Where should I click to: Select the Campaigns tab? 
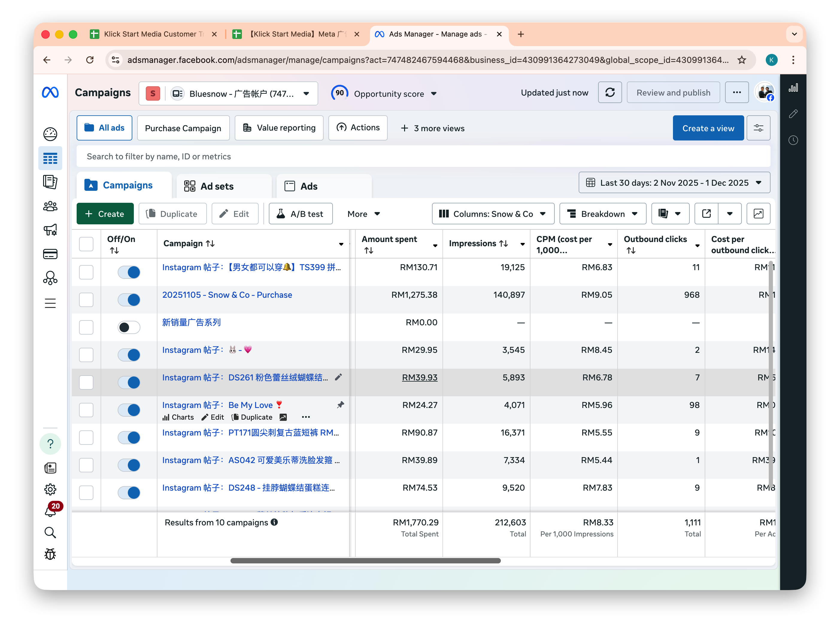pos(124,185)
